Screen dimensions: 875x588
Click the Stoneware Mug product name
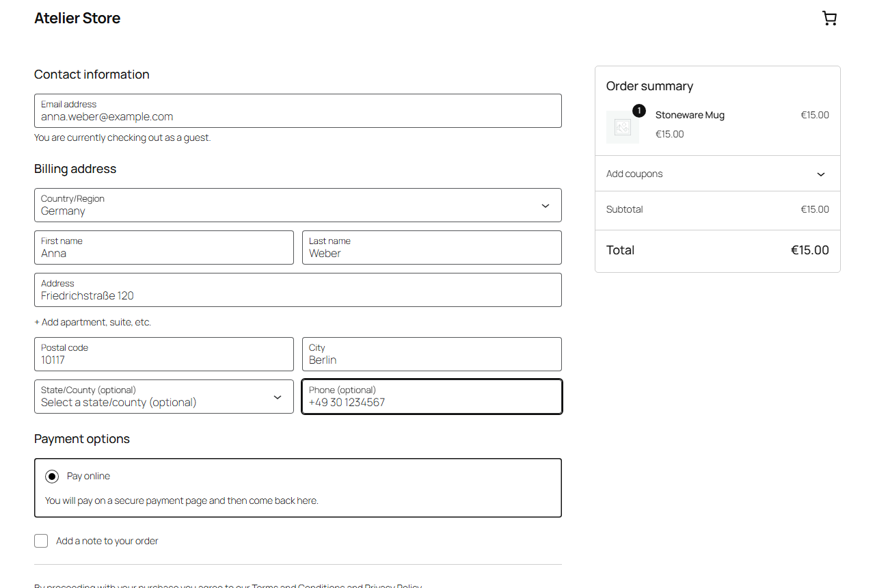click(x=690, y=115)
